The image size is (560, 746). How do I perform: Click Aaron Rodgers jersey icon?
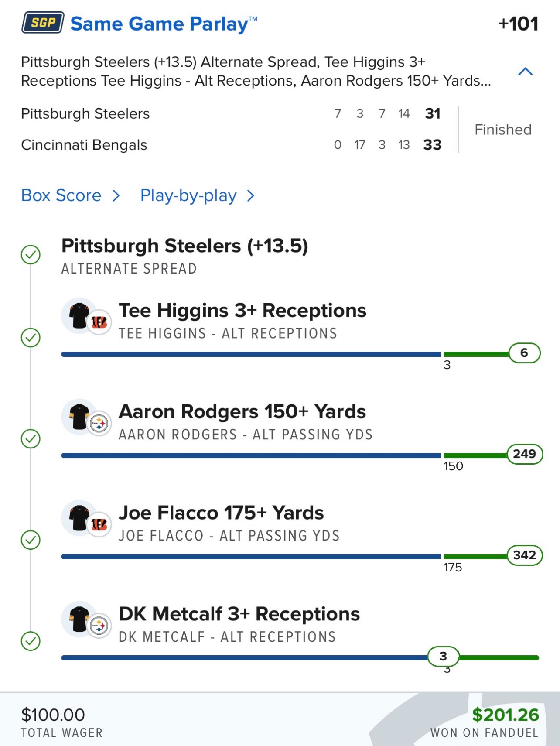80,416
